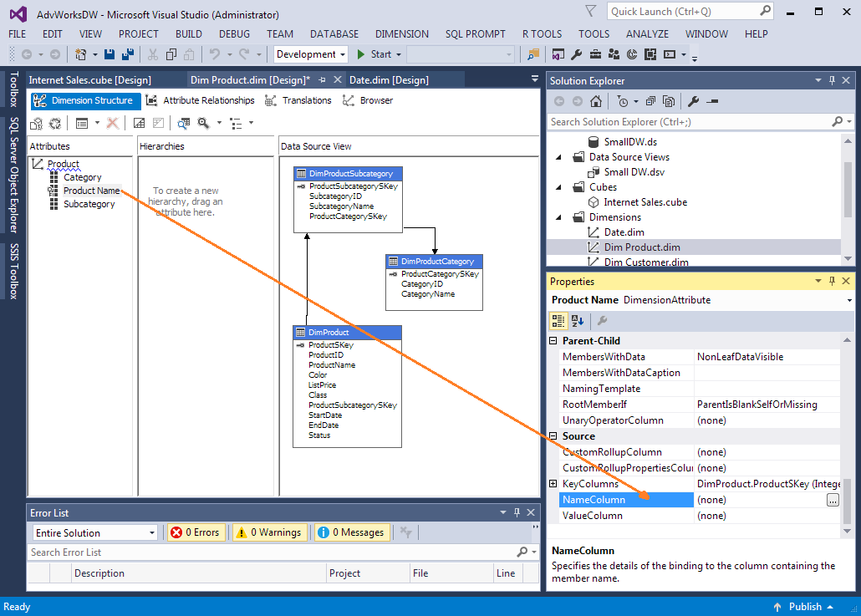The height and width of the screenshot is (616, 861).
Task: Click the Undo arrow icon
Action: [x=214, y=54]
